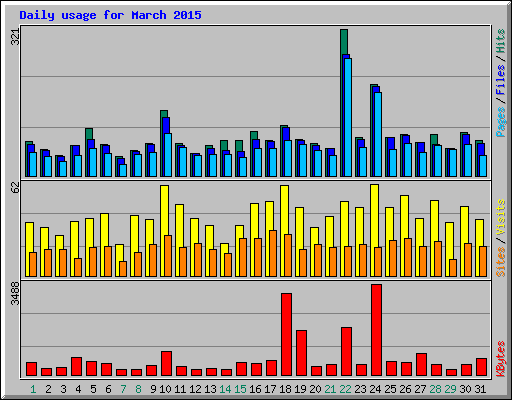Click the KBytes legend label
The image size is (512, 400).
[501, 359]
